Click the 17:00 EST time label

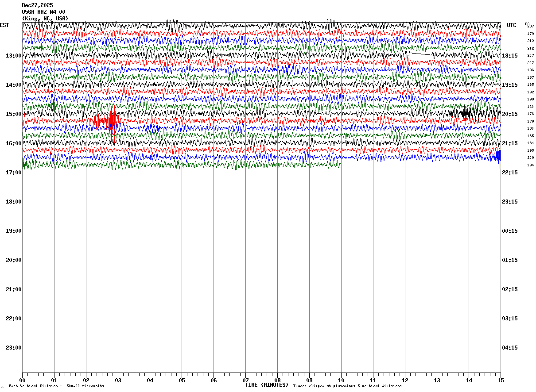14,173
